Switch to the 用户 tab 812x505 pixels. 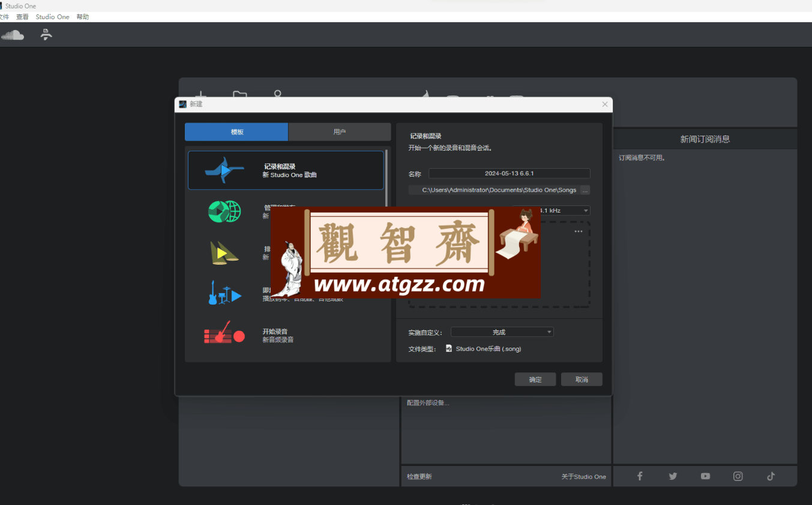click(x=340, y=132)
